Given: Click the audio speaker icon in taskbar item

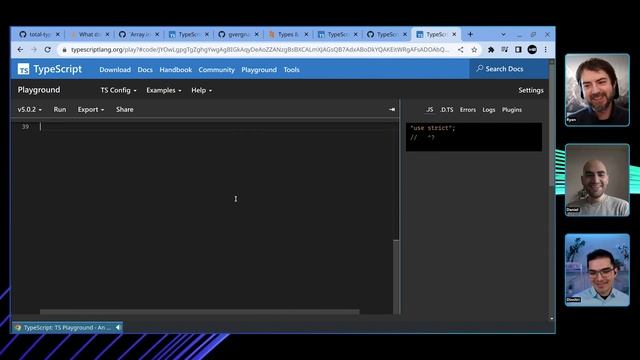Looking at the screenshot, I should pyautogui.click(x=118, y=327).
